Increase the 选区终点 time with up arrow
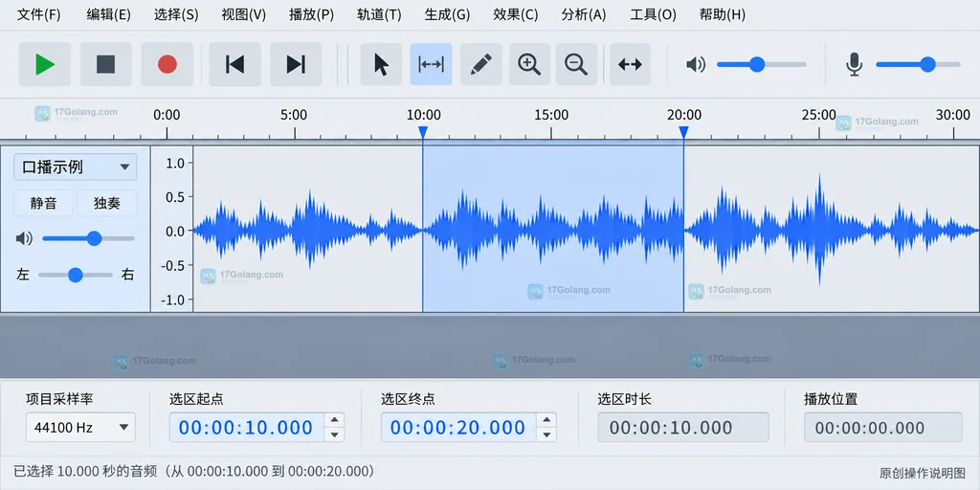The image size is (980, 490). [x=546, y=420]
